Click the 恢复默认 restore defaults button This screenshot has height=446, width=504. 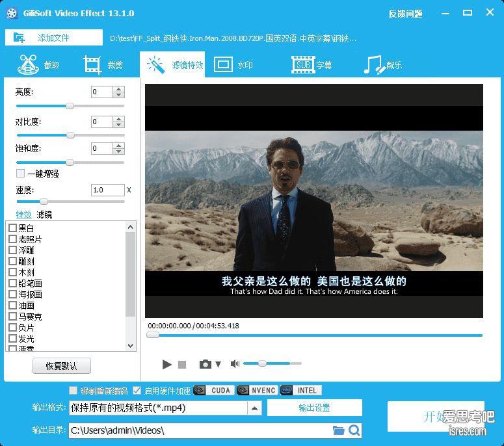(62, 365)
